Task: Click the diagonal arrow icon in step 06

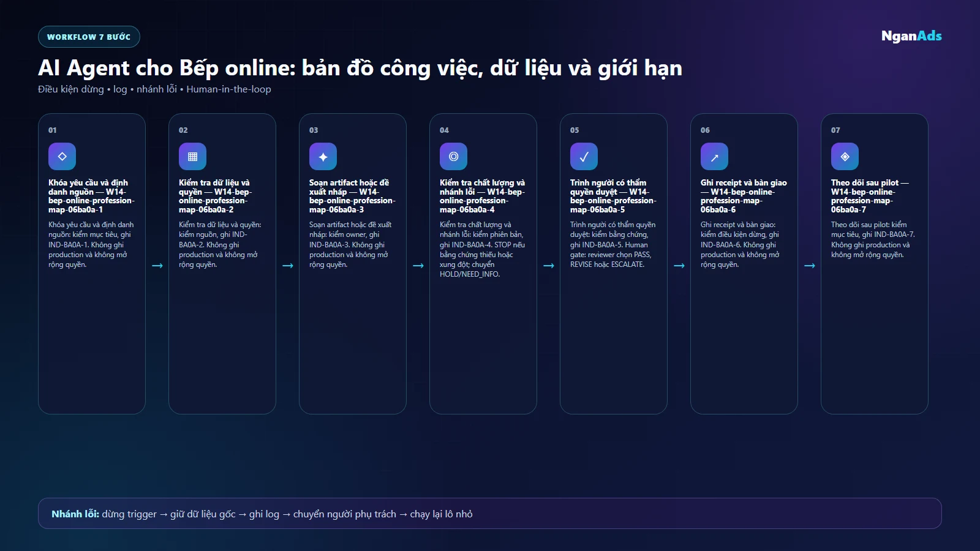Action: point(714,157)
